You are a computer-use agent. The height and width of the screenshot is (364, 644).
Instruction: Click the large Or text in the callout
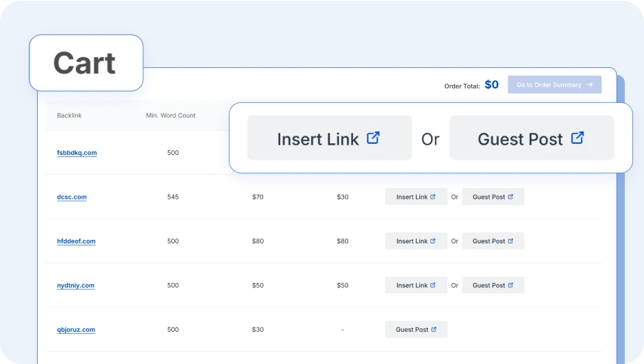(430, 140)
